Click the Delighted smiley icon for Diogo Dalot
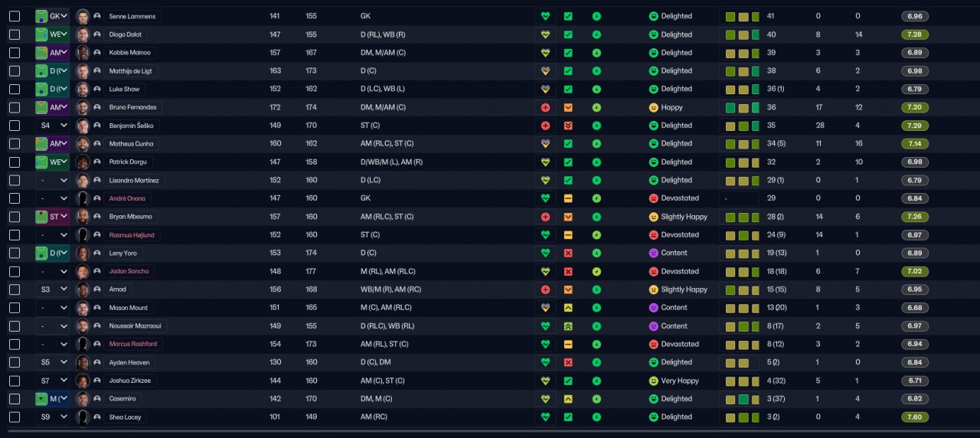980x438 pixels. [x=653, y=34]
